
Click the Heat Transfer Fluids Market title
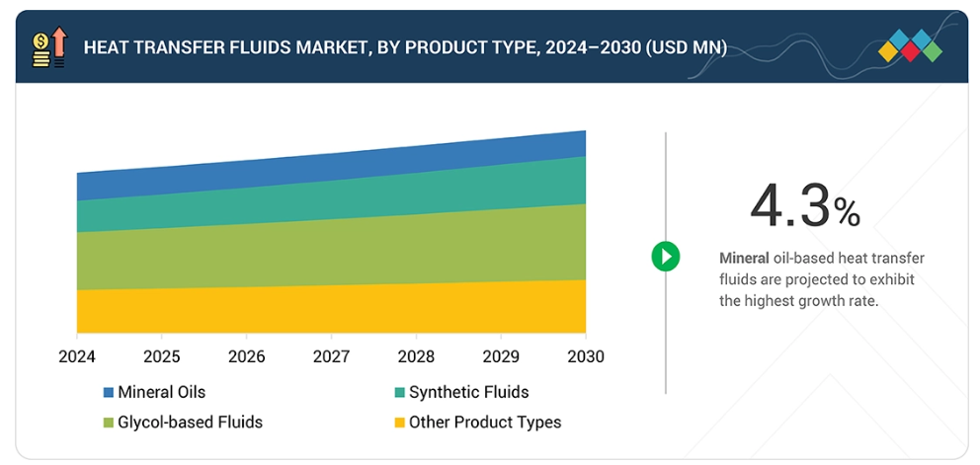coord(405,46)
